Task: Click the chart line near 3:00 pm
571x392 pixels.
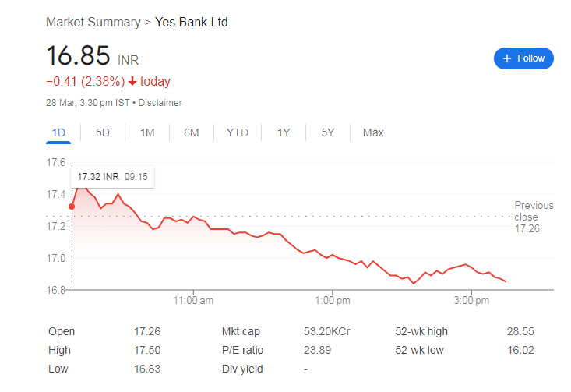Action: click(471, 266)
